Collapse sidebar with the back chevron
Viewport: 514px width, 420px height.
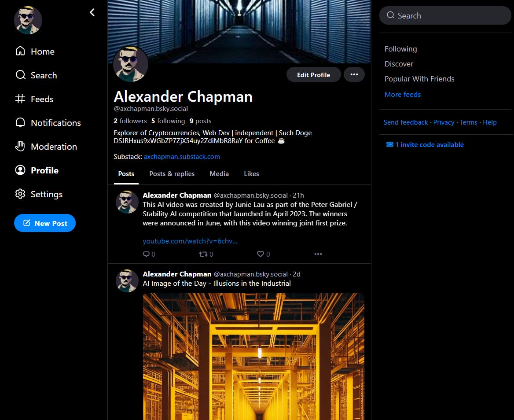click(x=92, y=12)
